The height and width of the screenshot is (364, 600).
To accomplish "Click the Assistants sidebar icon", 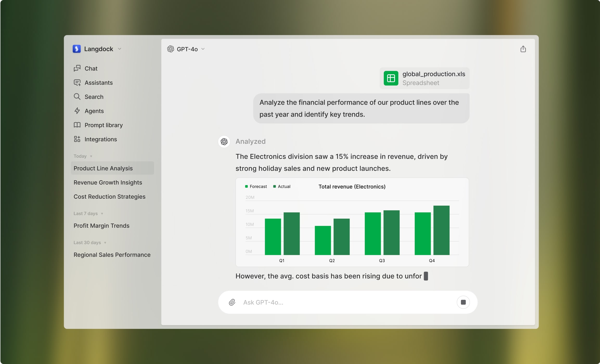I will pyautogui.click(x=77, y=83).
